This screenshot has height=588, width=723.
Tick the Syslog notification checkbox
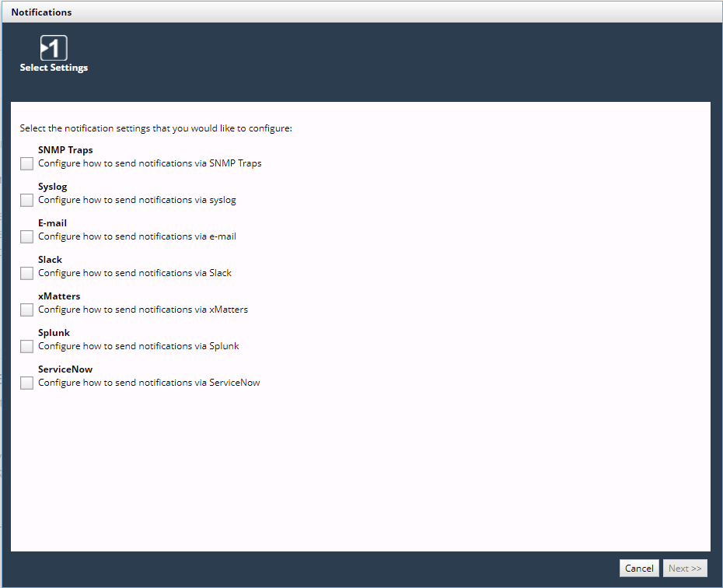tap(27, 201)
